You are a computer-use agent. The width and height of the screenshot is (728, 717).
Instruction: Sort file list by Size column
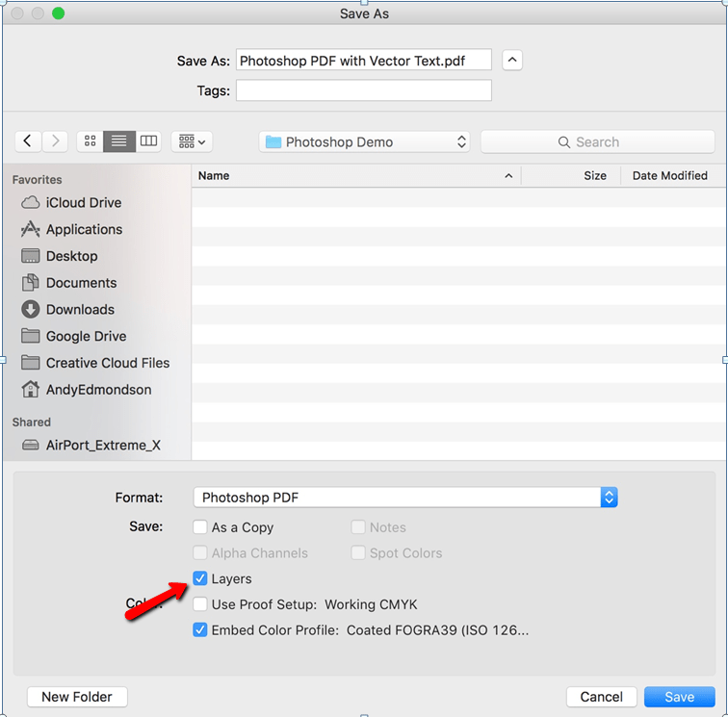(571, 175)
